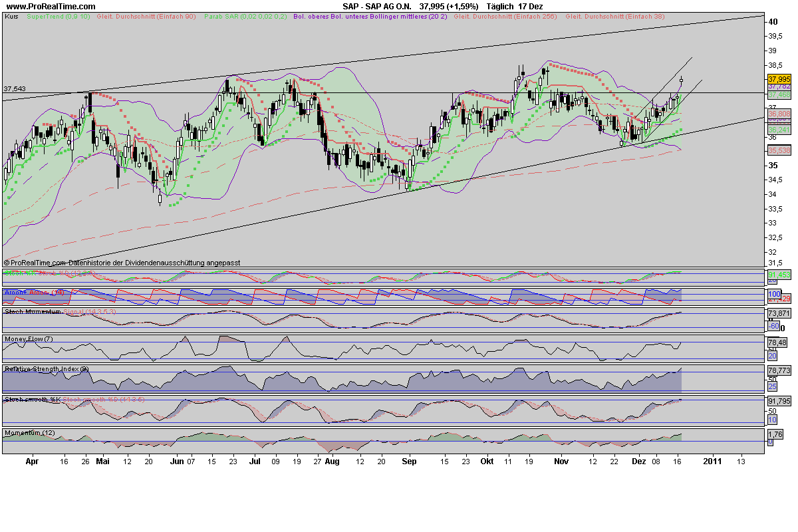
Task: Select the Parab SAR legend entry
Action: pyautogui.click(x=245, y=15)
